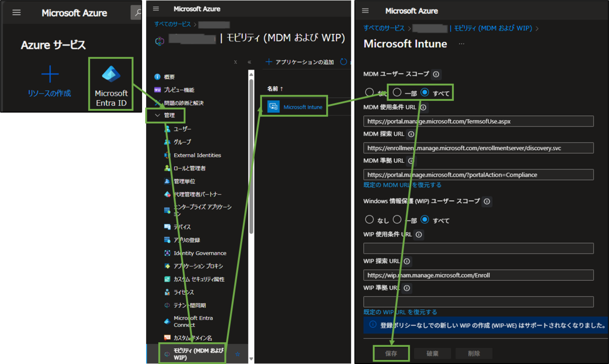
Task: Show info for MDM 準拠 URL
Action: 411,161
